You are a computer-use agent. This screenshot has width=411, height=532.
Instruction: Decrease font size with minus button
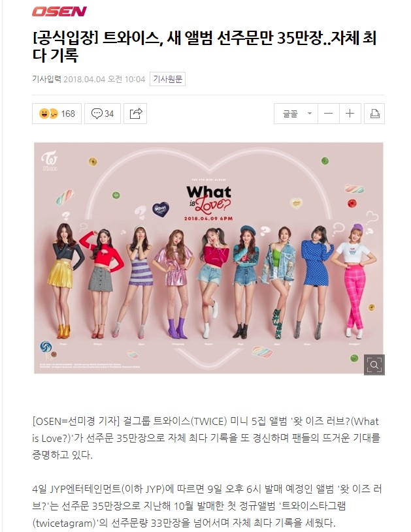[329, 114]
